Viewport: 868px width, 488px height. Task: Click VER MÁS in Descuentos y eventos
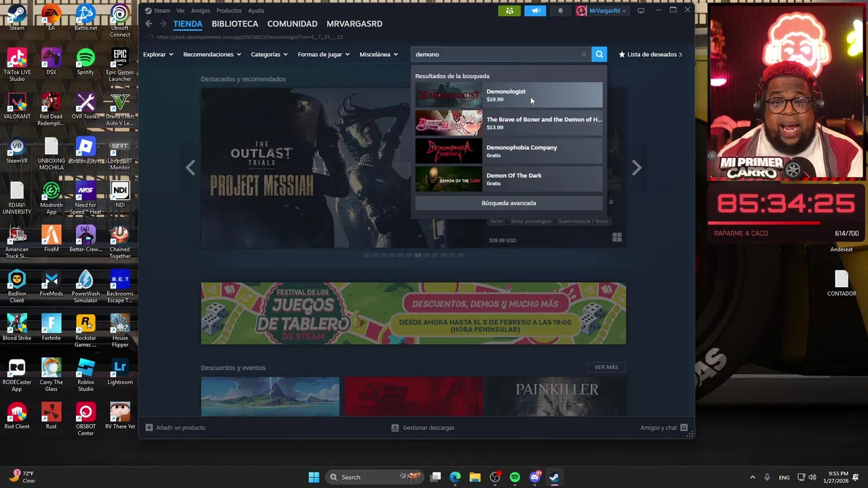pyautogui.click(x=606, y=367)
